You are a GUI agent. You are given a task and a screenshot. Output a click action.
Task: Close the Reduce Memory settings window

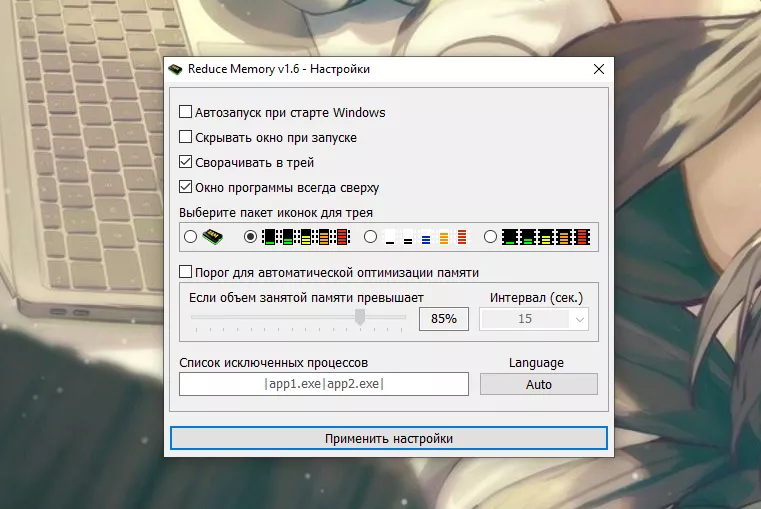coord(599,69)
